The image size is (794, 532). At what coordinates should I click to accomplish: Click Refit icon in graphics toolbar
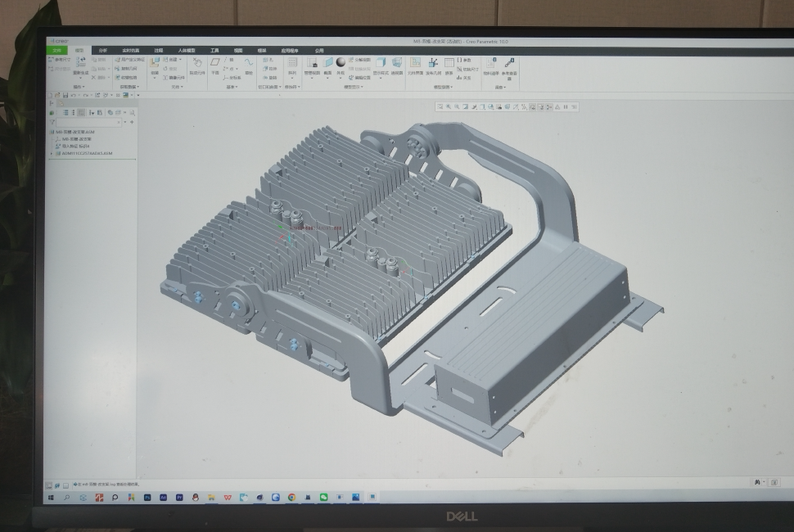coord(440,106)
